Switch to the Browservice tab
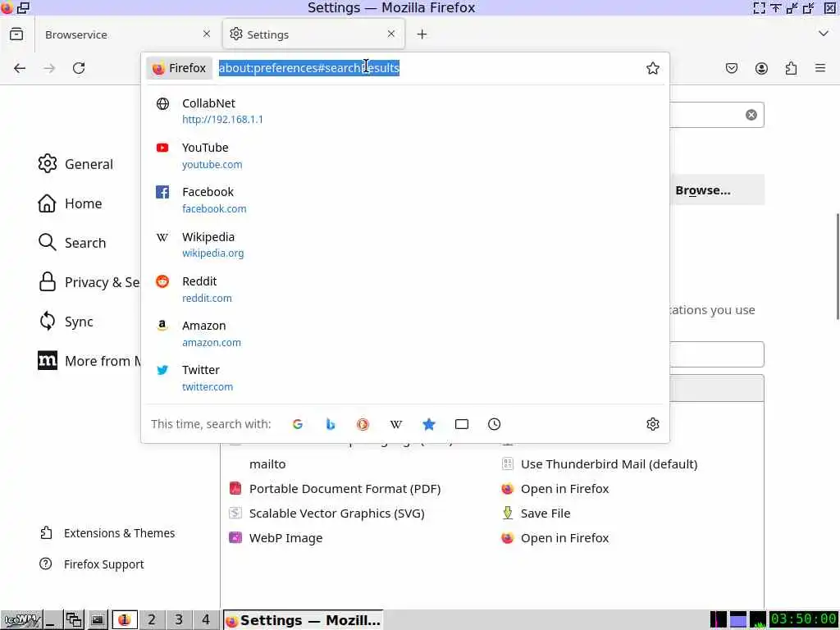The width and height of the screenshot is (840, 630). tap(127, 34)
